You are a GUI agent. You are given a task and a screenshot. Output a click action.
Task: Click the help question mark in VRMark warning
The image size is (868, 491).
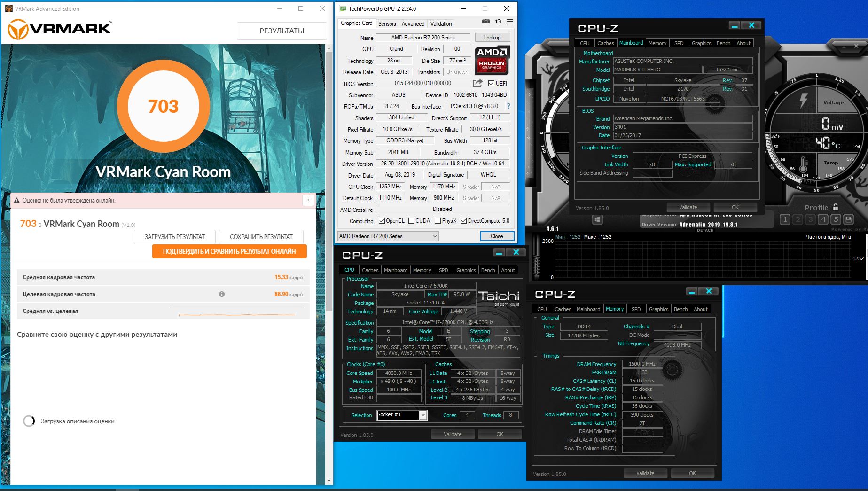[308, 201]
